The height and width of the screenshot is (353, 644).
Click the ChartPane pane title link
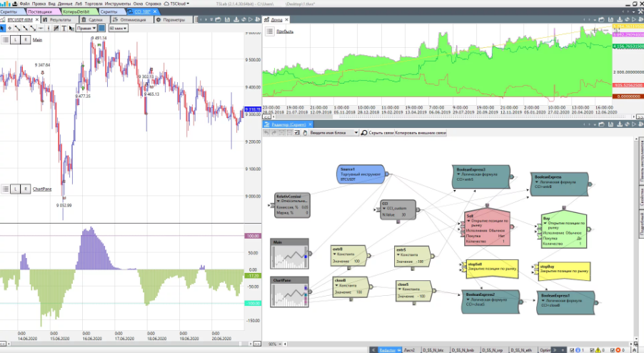click(42, 189)
